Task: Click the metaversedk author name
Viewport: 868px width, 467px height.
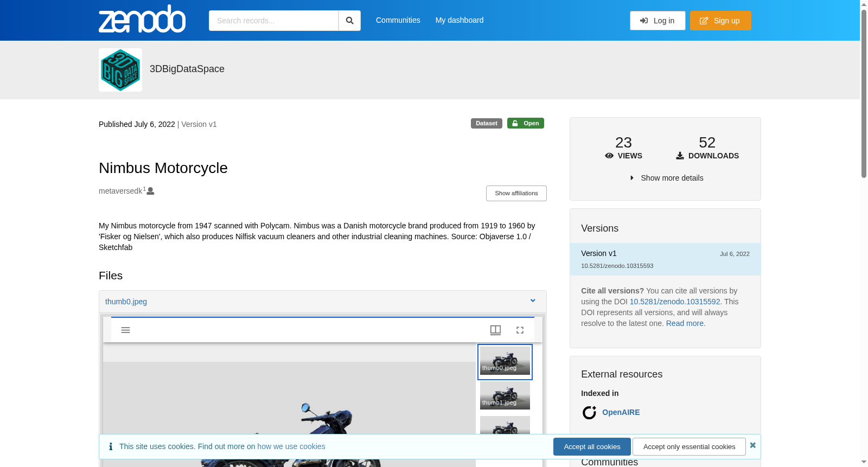Action: point(120,191)
